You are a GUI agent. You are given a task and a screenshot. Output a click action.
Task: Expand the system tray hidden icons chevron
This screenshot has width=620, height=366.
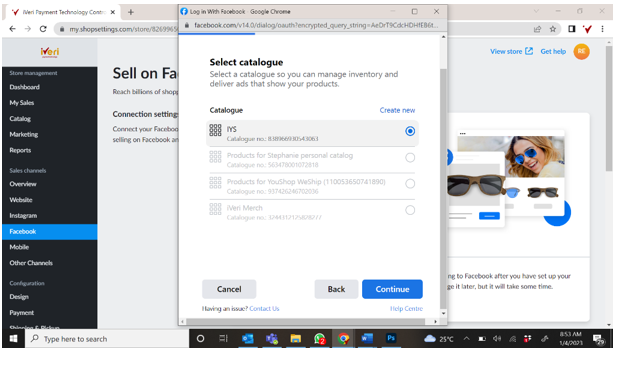pos(466,339)
